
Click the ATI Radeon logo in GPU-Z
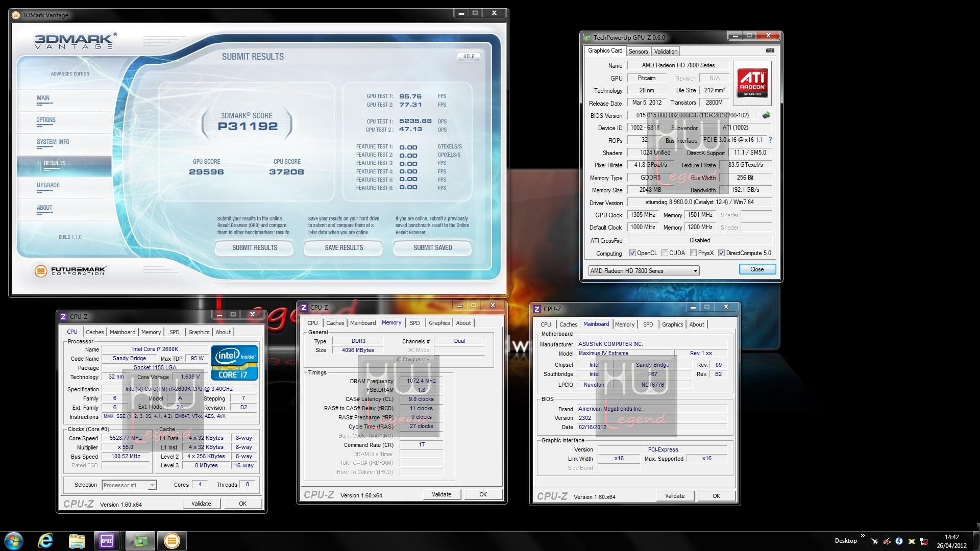point(752,83)
